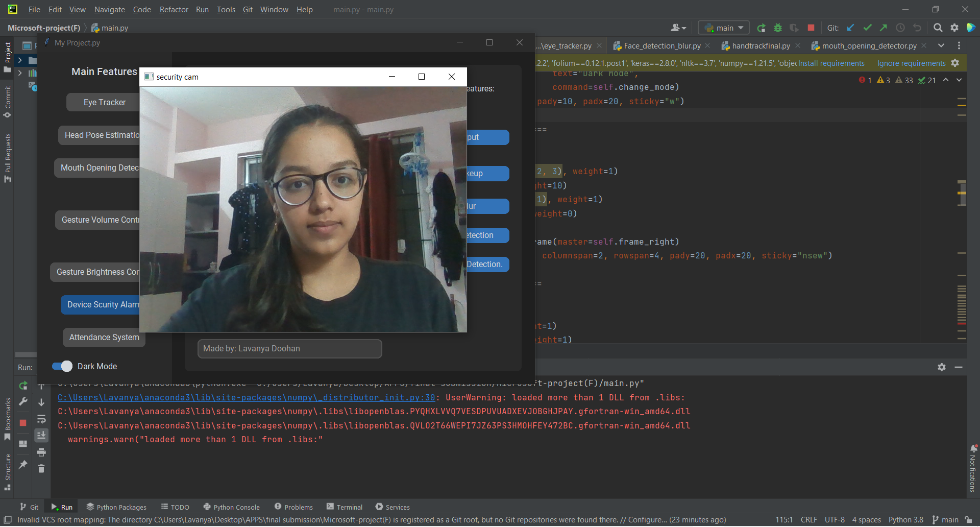Print console output via the printer icon

41,452
